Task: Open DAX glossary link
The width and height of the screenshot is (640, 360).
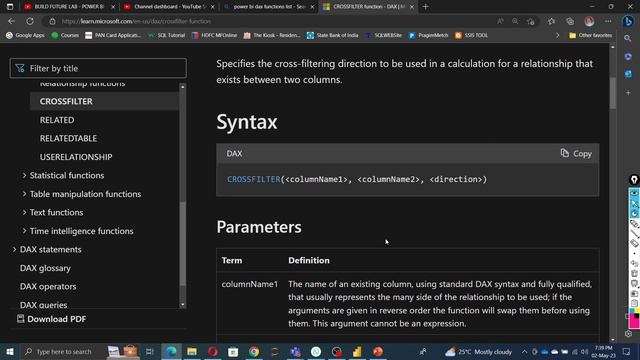Action: pyautogui.click(x=45, y=268)
